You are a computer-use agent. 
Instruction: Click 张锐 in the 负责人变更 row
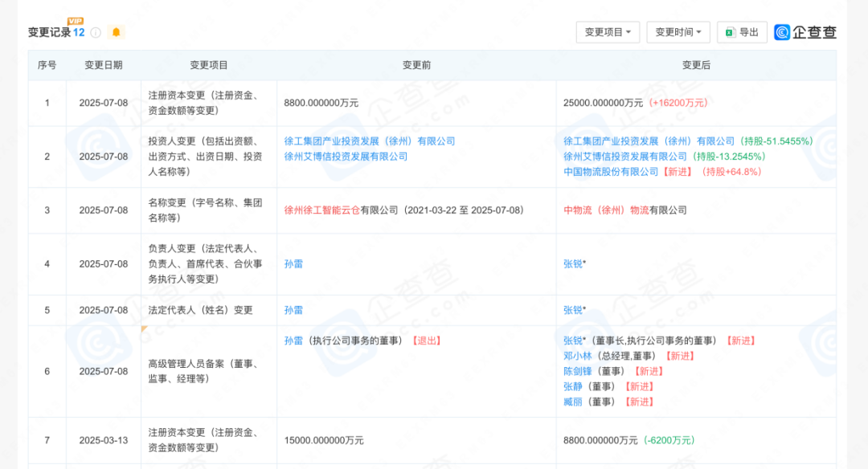[573, 263]
